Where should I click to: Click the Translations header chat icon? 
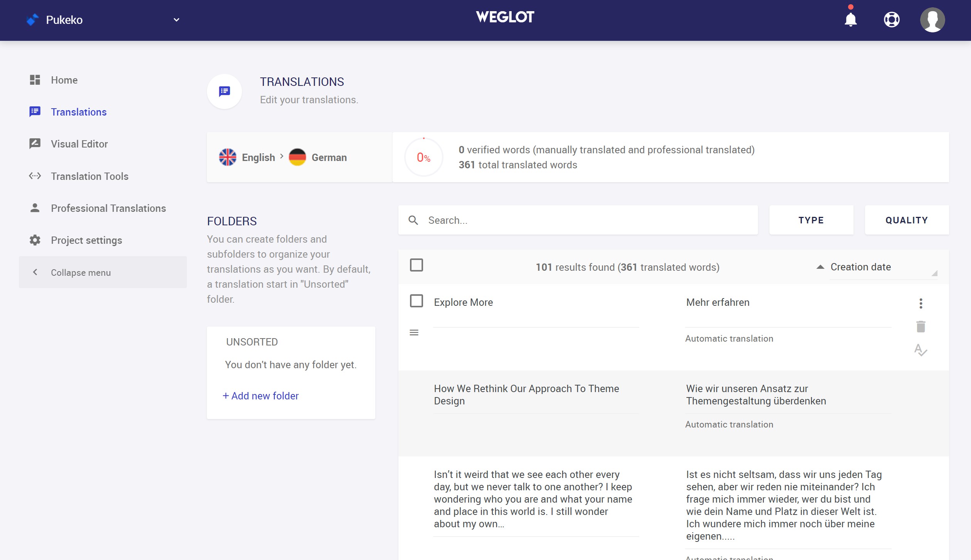[x=225, y=91]
